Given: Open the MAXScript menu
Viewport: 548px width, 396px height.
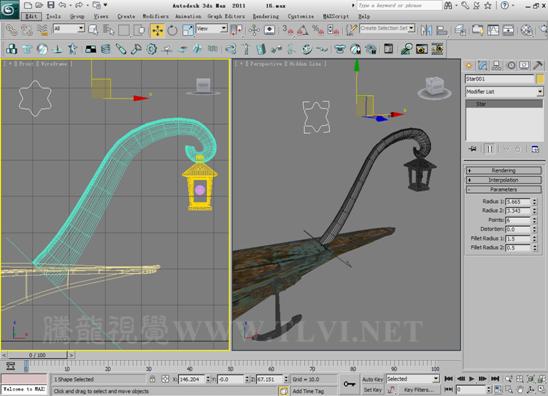Looking at the screenshot, I should 336,16.
